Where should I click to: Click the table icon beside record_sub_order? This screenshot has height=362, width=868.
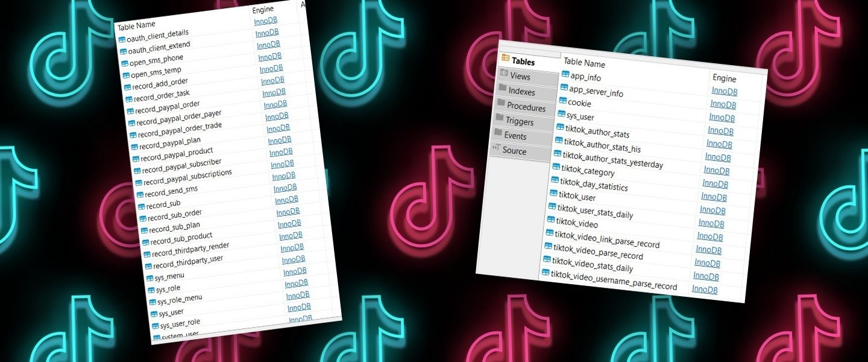pos(143,218)
